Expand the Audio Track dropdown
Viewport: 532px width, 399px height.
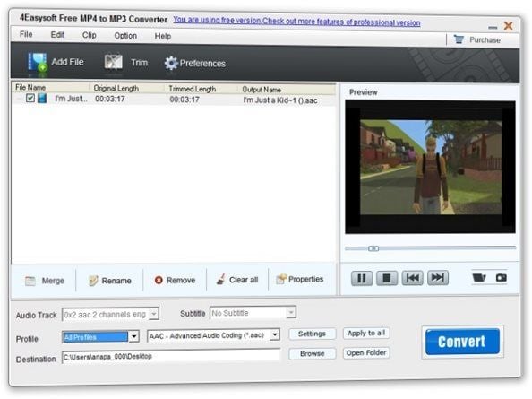(x=154, y=314)
